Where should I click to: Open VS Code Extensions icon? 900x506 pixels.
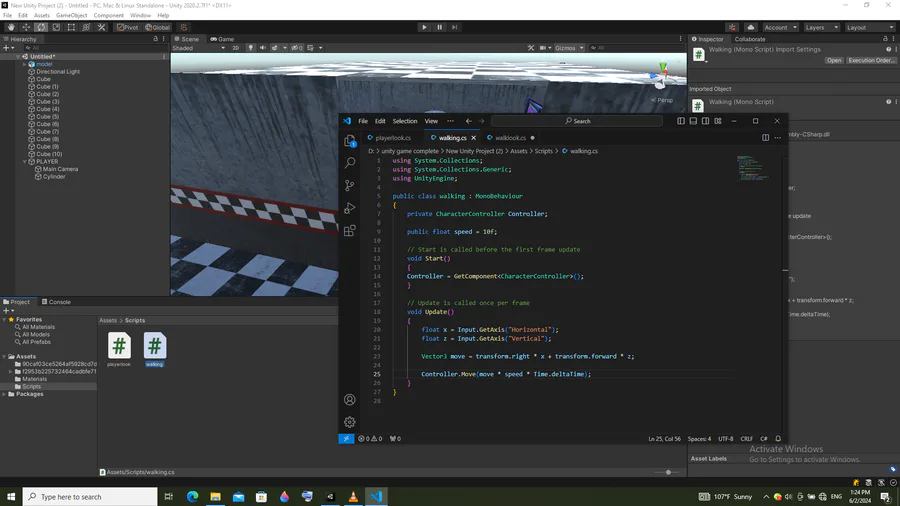click(x=350, y=231)
